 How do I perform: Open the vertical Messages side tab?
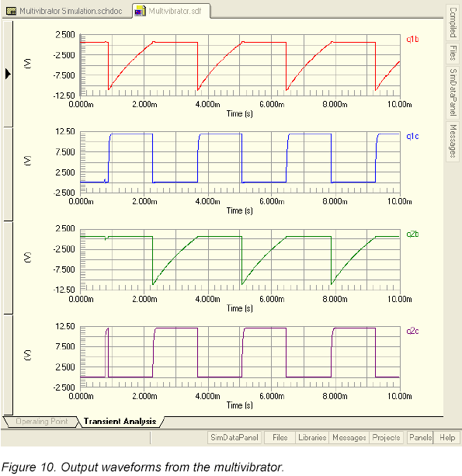[453, 141]
